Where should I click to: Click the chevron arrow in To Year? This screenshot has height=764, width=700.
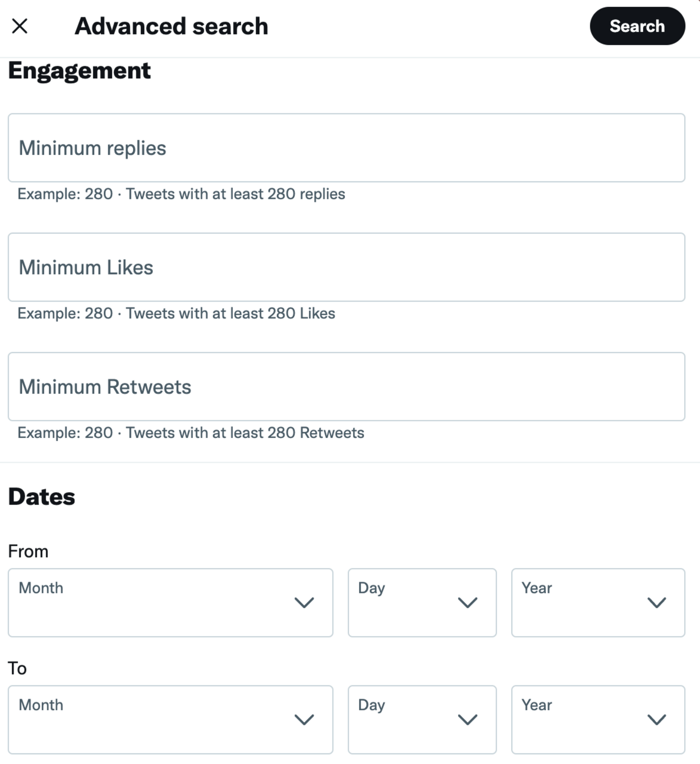(x=657, y=720)
